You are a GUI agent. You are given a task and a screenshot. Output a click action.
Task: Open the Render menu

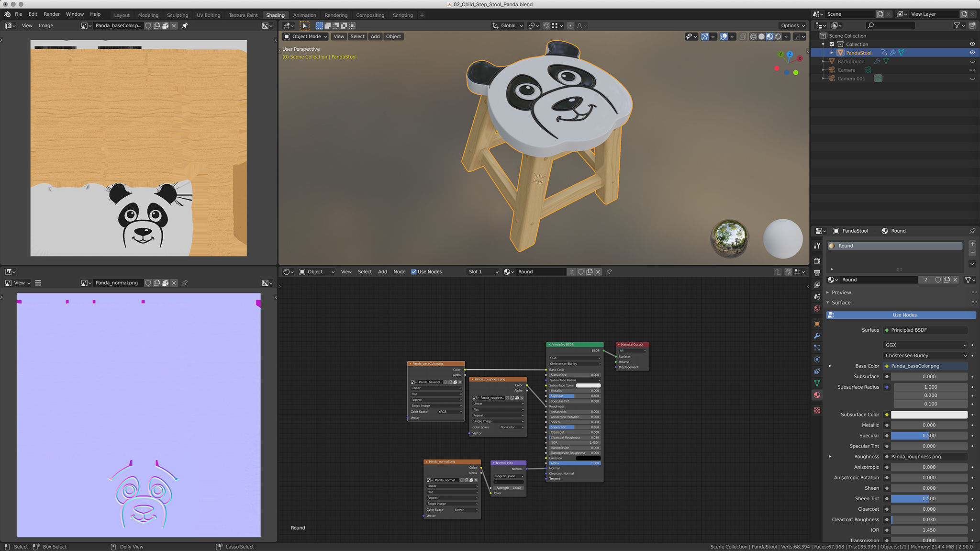coord(52,14)
